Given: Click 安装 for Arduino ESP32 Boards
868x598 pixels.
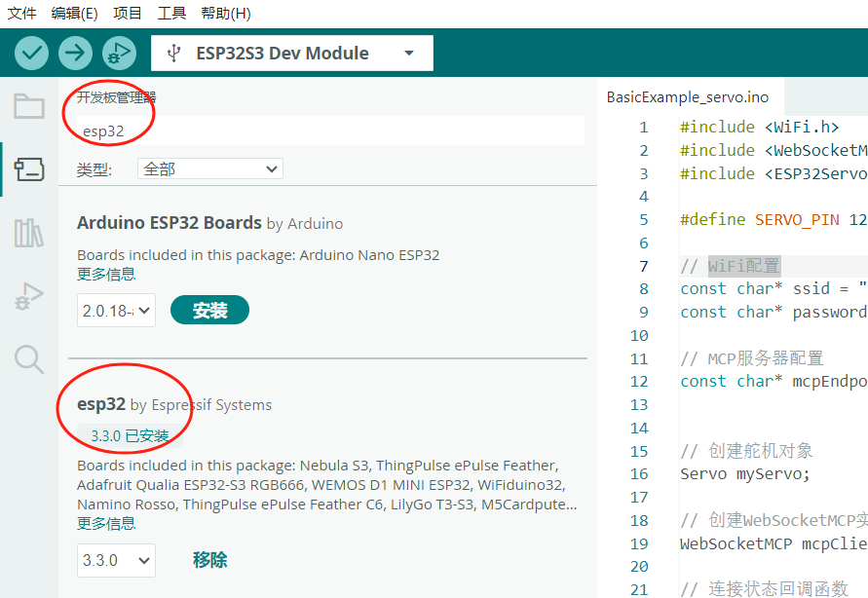Looking at the screenshot, I should pyautogui.click(x=209, y=310).
